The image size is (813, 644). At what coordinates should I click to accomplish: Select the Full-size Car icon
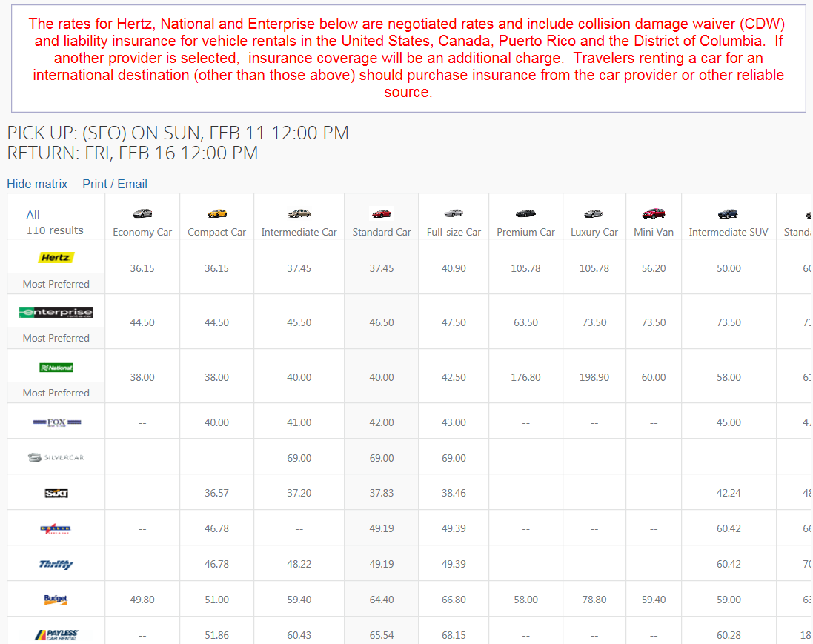coord(454,213)
